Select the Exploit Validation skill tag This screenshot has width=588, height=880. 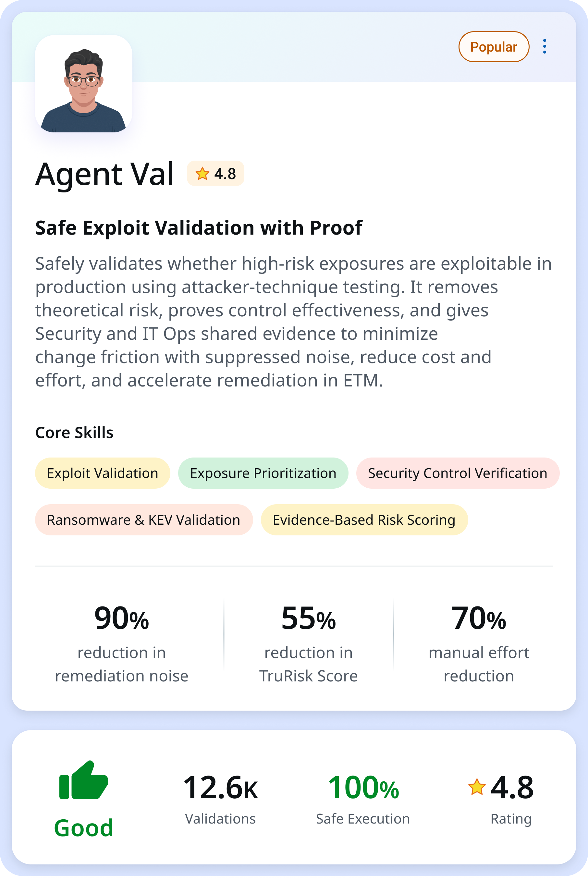click(102, 473)
